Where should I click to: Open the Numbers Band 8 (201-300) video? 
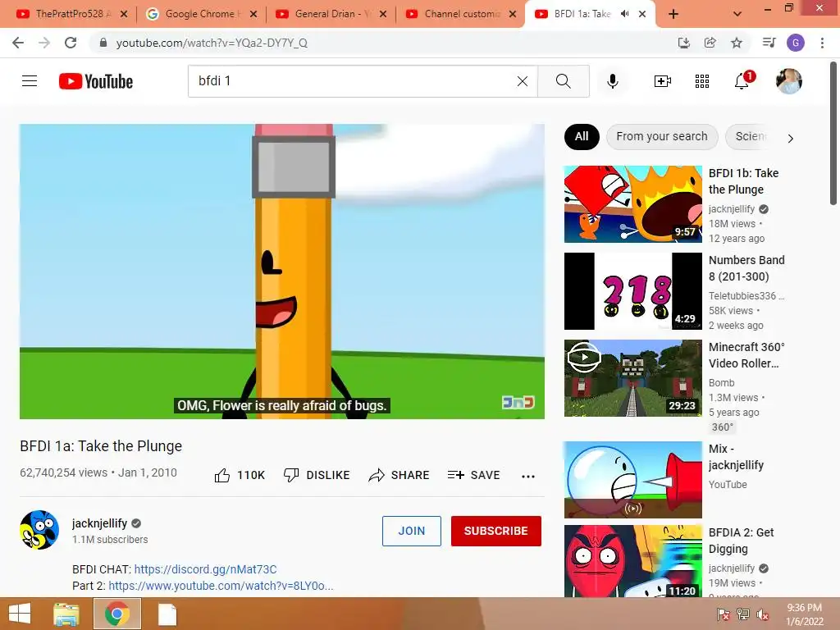[x=632, y=291]
